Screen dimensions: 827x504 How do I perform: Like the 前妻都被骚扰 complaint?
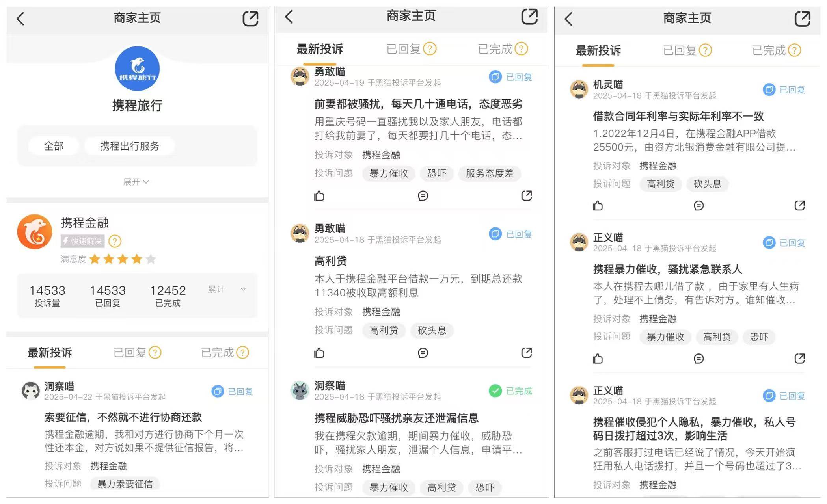(319, 195)
